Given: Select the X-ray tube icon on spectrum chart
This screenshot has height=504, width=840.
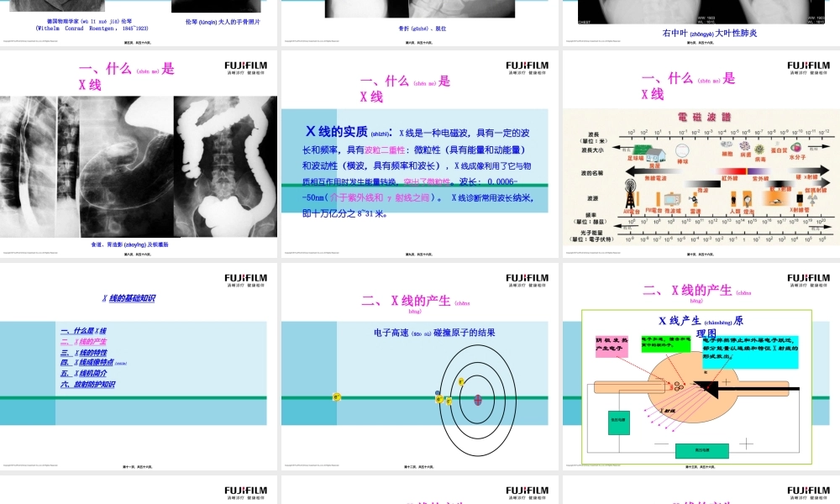Looking at the screenshot, I should (x=798, y=198).
